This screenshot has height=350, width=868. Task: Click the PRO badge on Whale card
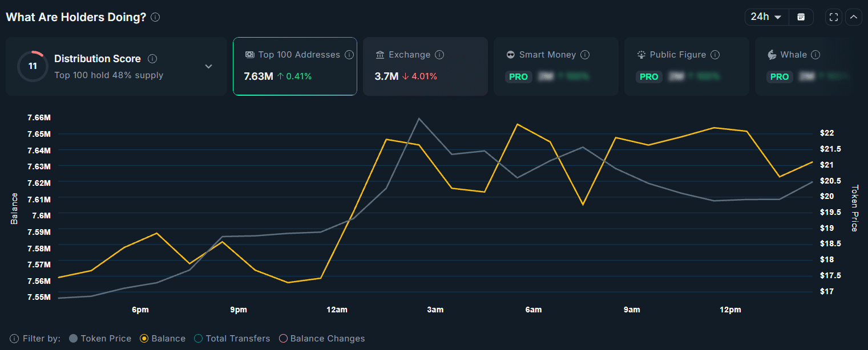click(x=780, y=76)
